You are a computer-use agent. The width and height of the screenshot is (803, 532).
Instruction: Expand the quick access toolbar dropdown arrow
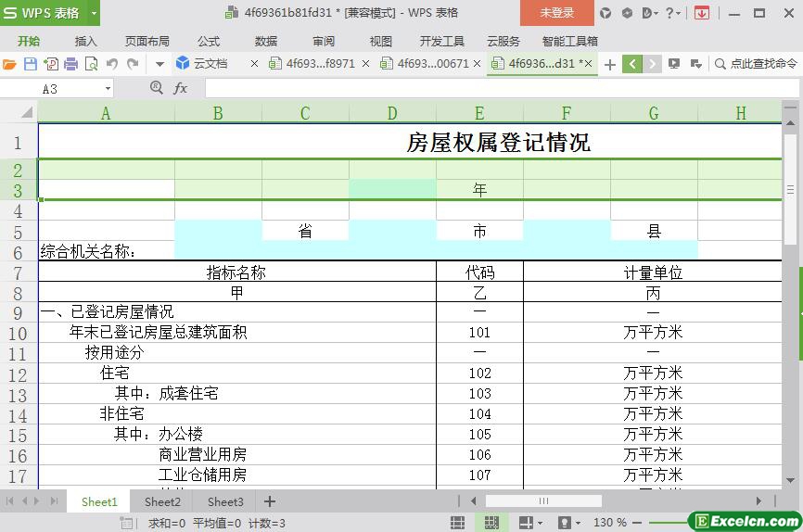pyautogui.click(x=159, y=64)
